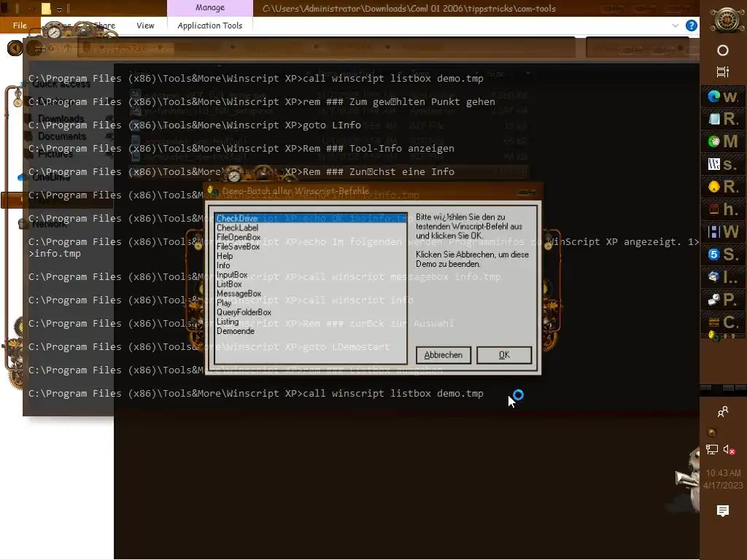Switch to the Notepad taskbar item
The image size is (747, 560).
point(723,119)
